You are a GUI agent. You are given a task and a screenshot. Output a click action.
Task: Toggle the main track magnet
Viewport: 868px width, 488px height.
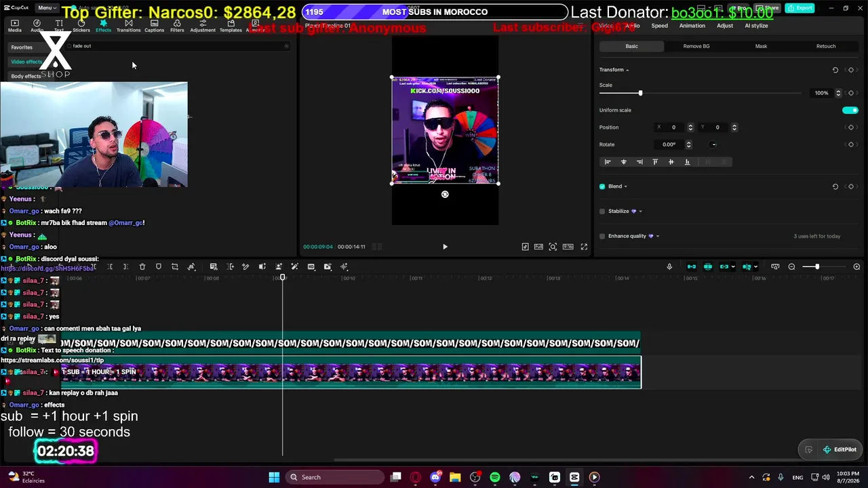(692, 267)
